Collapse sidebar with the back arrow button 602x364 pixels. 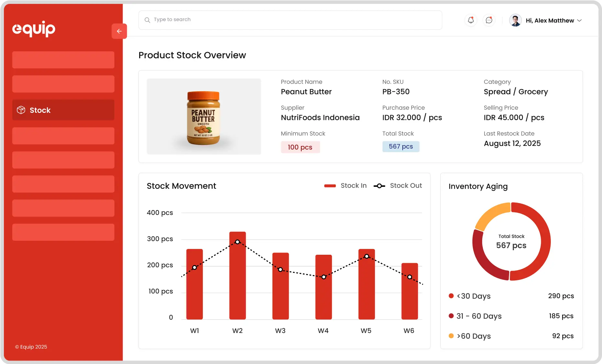119,31
